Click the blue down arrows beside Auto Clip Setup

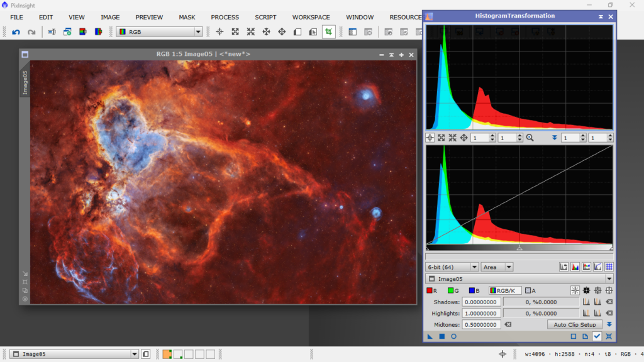(x=609, y=324)
